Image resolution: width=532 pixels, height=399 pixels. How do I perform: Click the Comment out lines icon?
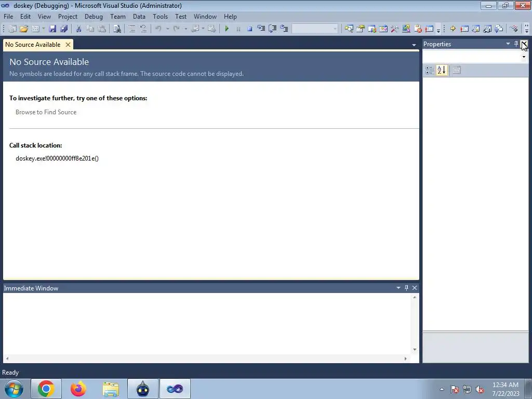(x=132, y=29)
